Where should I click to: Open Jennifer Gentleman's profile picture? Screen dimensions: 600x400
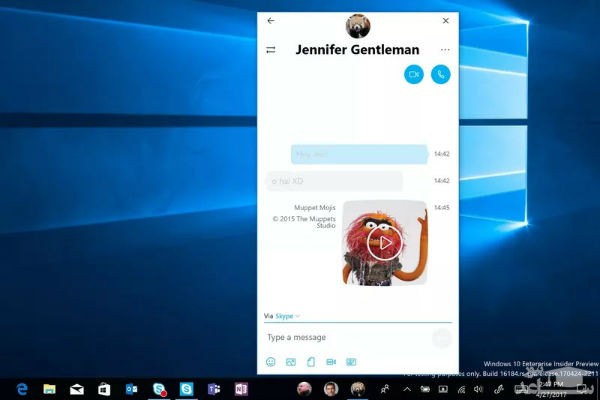pos(358,26)
